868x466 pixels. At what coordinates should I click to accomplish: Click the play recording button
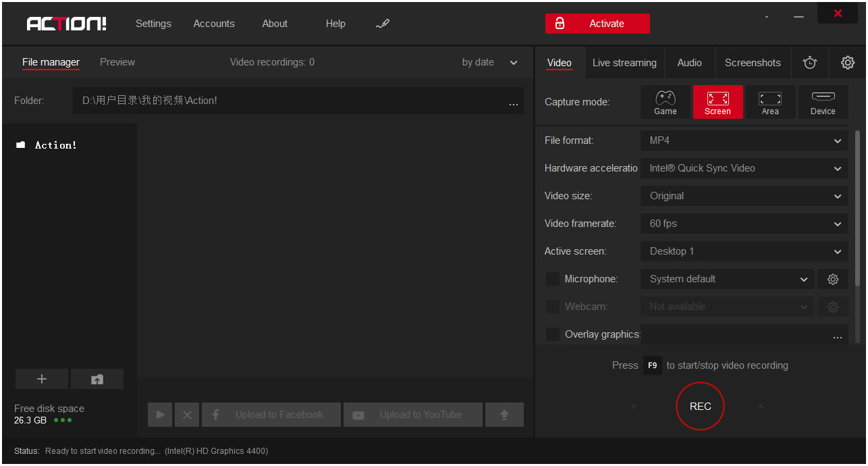(x=160, y=415)
